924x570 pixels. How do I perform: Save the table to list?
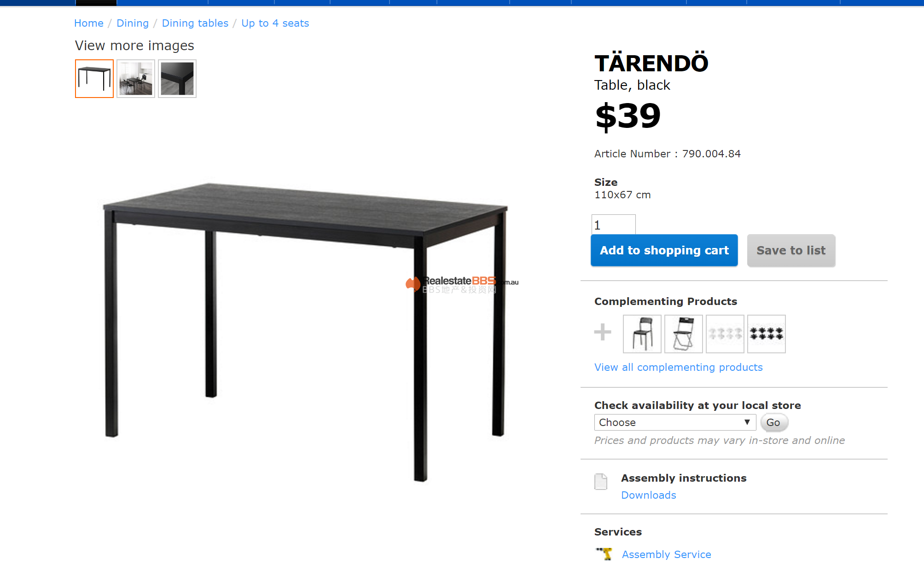pos(791,250)
